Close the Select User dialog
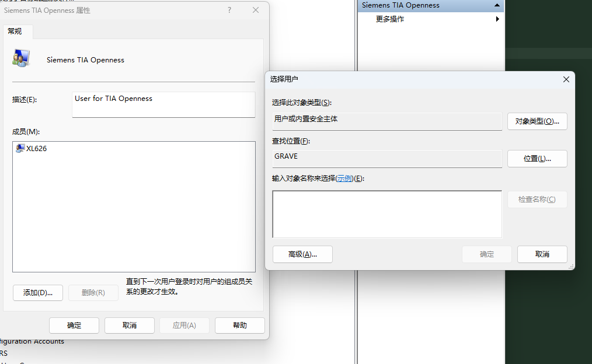 pos(566,79)
